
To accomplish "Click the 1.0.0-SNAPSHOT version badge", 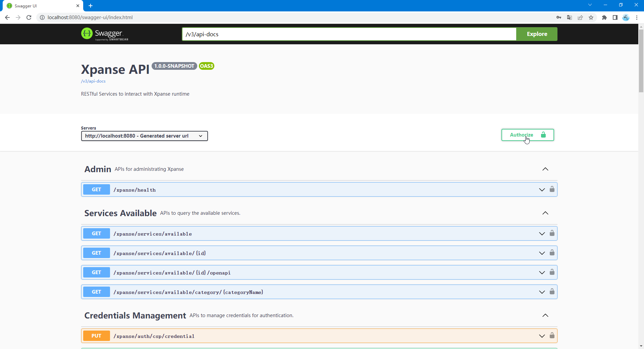I will [174, 66].
